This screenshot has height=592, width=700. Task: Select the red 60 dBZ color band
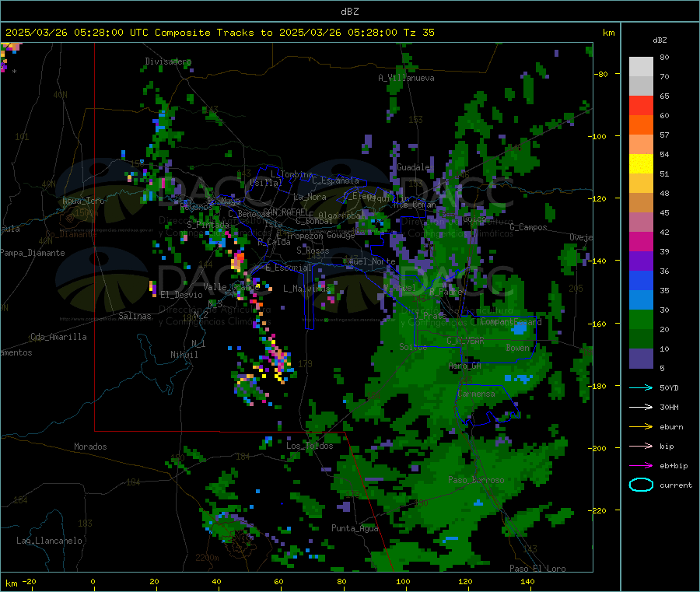click(x=641, y=105)
